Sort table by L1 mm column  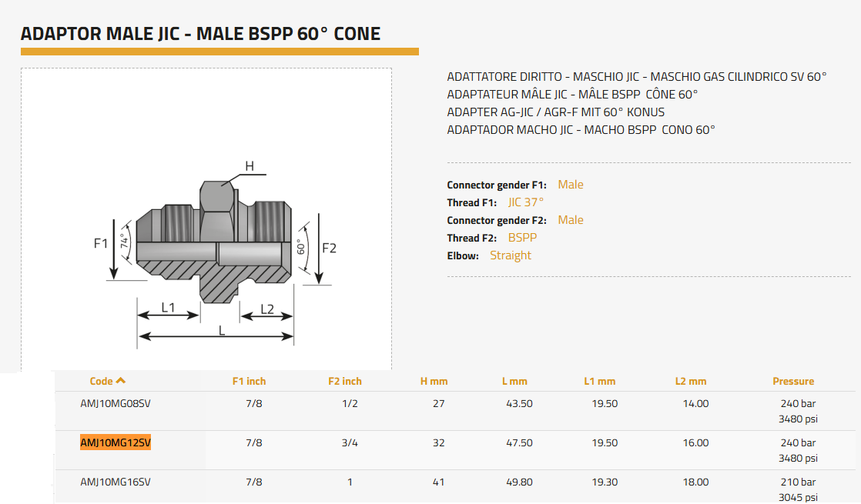click(x=599, y=381)
